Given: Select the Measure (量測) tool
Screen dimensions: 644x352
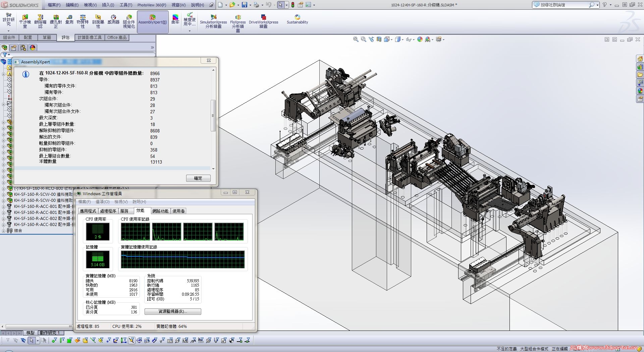Looking at the screenshot, I should pos(69,19).
